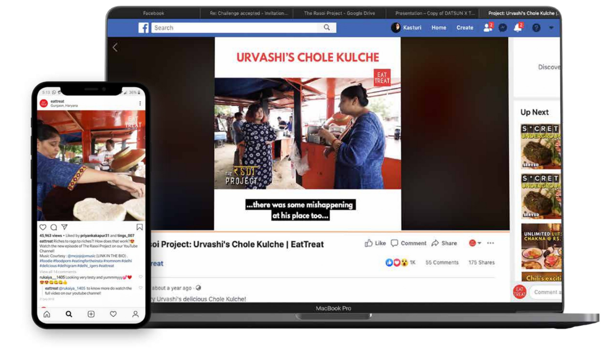Screen dimensions: 616x364
Task: Tap Instagram activity heart icon in bottom bar
Action: point(113,314)
